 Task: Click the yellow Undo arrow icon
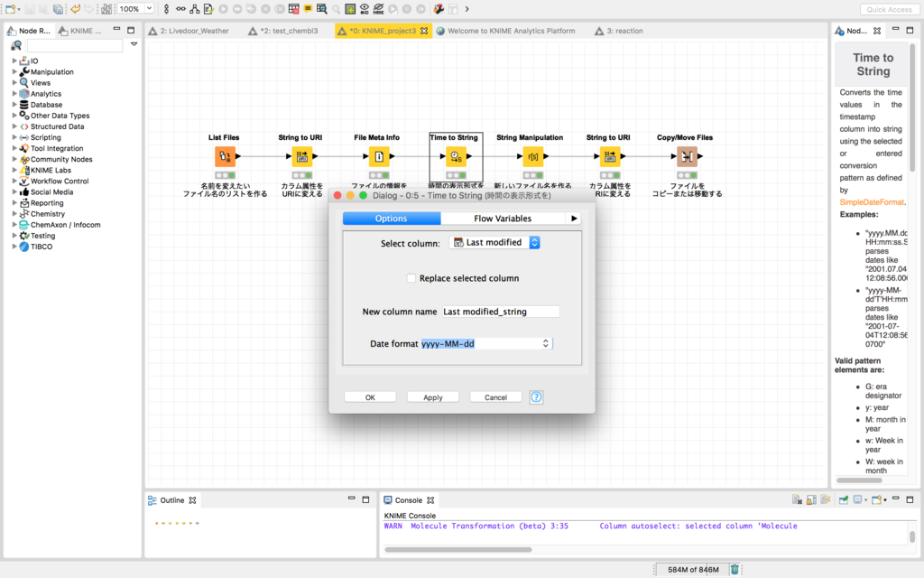[76, 9]
